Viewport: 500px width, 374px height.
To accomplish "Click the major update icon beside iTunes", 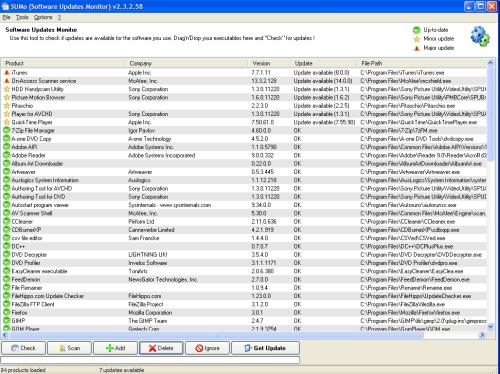I will (x=7, y=72).
